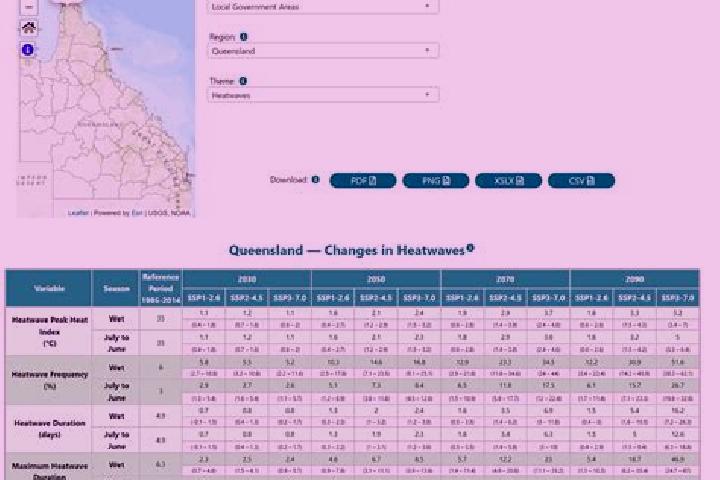Open info icon next to Region label
The height and width of the screenshot is (480, 720).
click(x=243, y=37)
